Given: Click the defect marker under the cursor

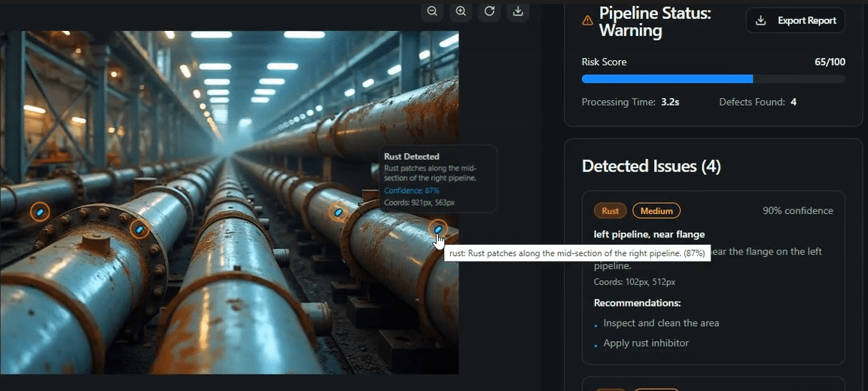Looking at the screenshot, I should click(x=437, y=228).
